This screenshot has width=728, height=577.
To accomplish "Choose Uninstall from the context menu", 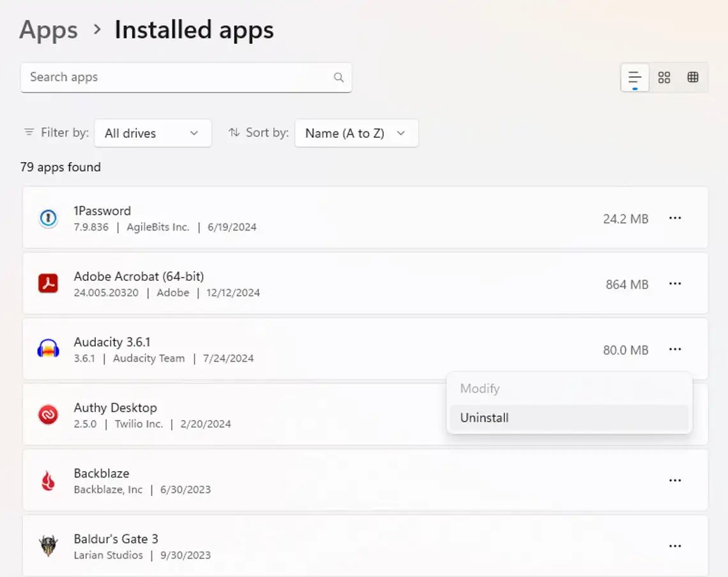I will pyautogui.click(x=484, y=418).
